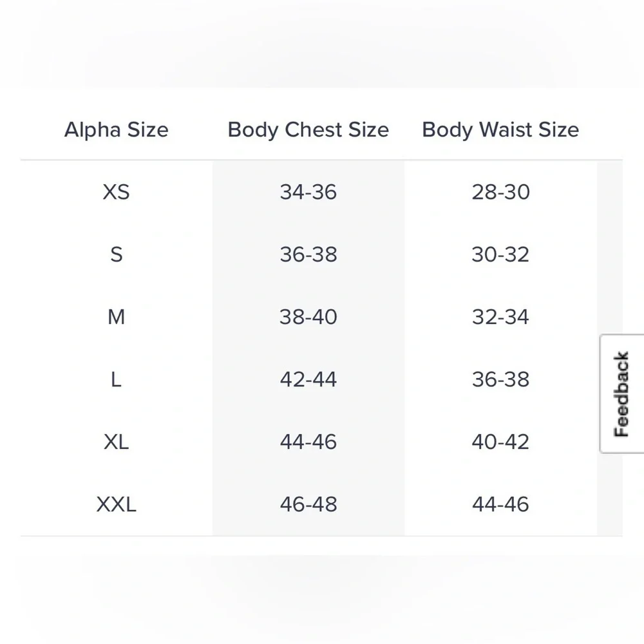Select chest value 44-46 in XL row
Viewport: 644px width, 644px height.
click(x=308, y=442)
